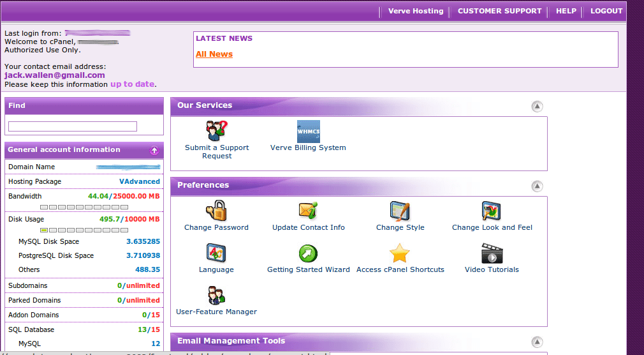Click the MySQL count value 12
644x355 pixels.
coord(156,344)
